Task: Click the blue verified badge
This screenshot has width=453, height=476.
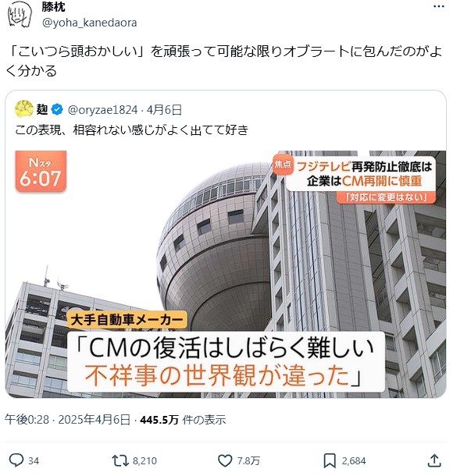Action: [57, 109]
